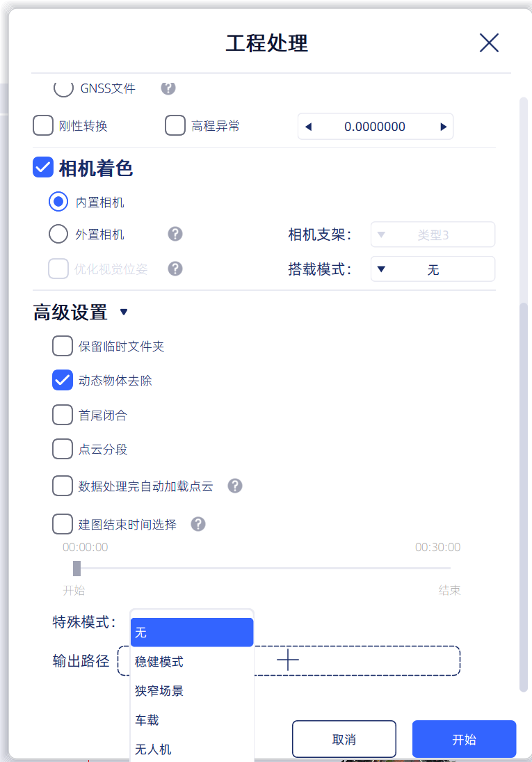Click help icon beside 建图结束时间选择
532x762 pixels.
(198, 524)
